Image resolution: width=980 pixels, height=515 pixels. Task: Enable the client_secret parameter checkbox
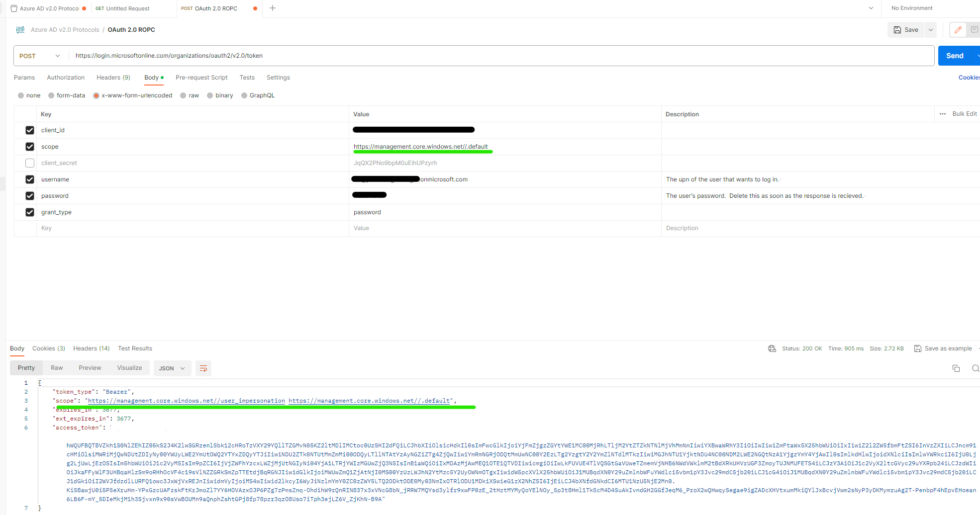pos(29,163)
